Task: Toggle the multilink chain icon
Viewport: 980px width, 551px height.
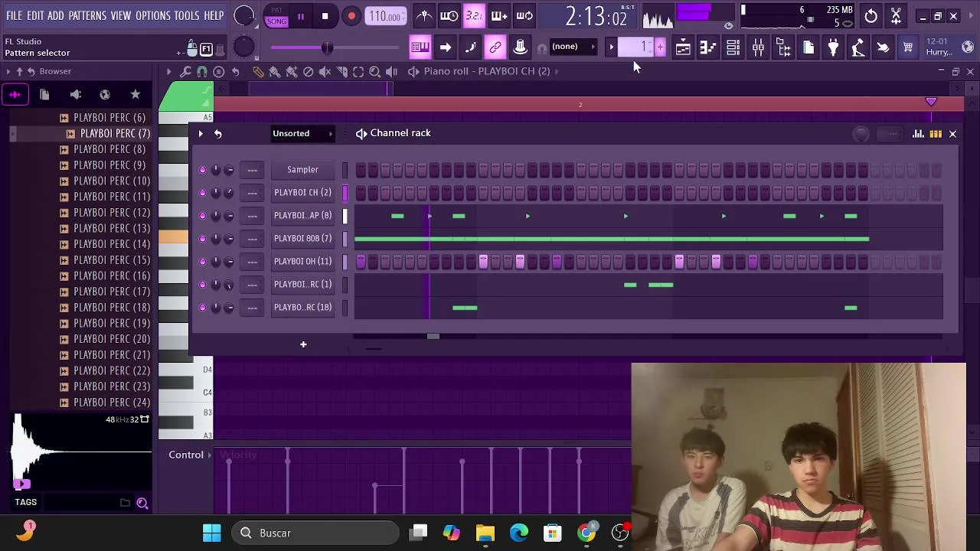Action: [495, 47]
